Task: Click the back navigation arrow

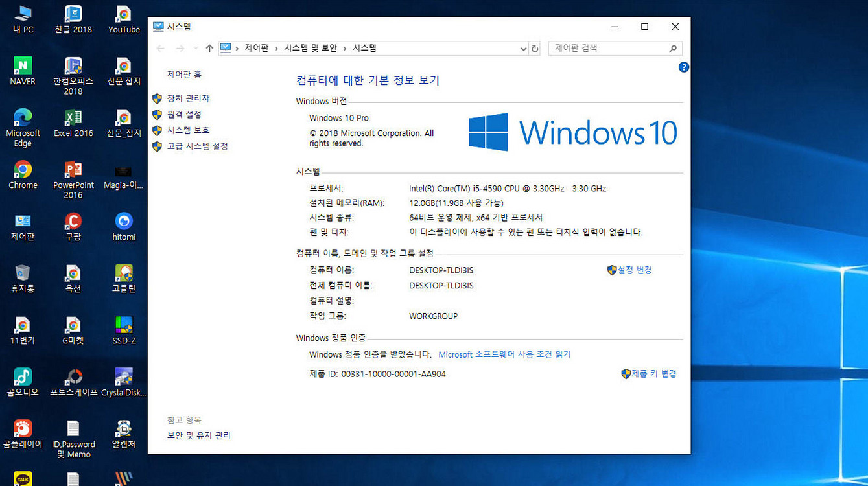Action: (x=161, y=48)
